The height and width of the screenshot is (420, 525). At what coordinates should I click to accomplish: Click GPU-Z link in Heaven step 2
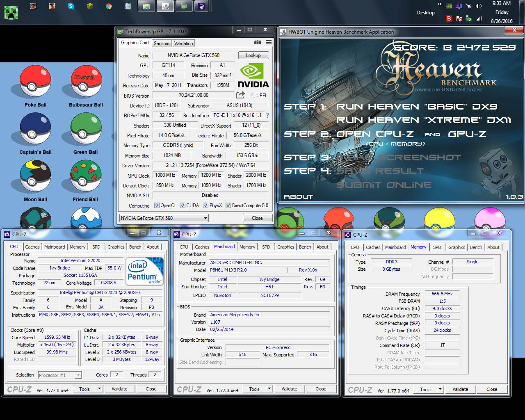tap(467, 134)
